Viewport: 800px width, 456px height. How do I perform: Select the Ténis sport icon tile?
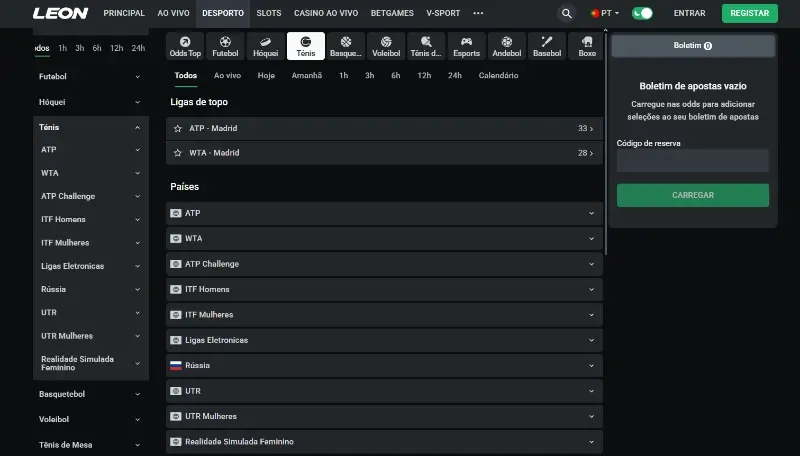306,46
